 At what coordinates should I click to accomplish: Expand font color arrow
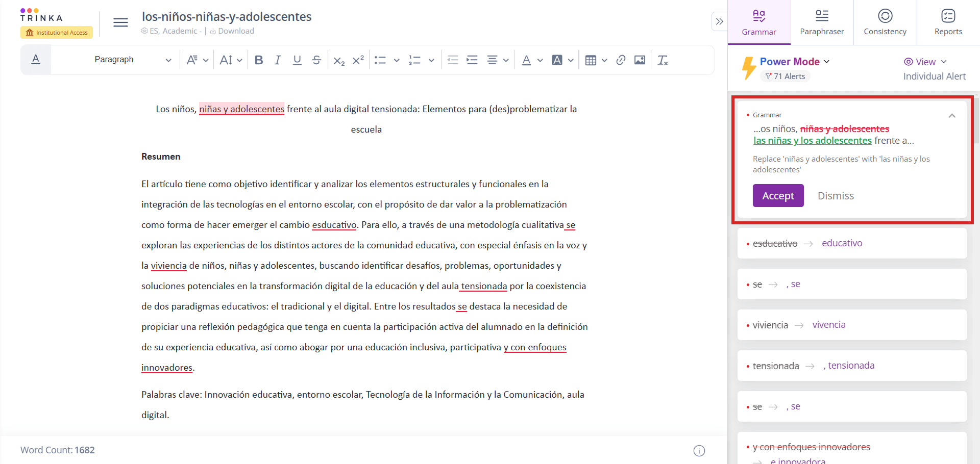tap(540, 60)
